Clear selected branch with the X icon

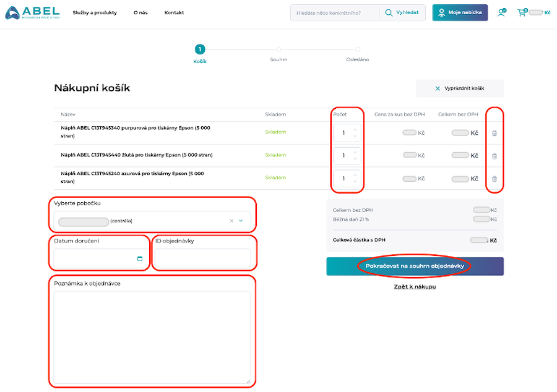click(231, 221)
